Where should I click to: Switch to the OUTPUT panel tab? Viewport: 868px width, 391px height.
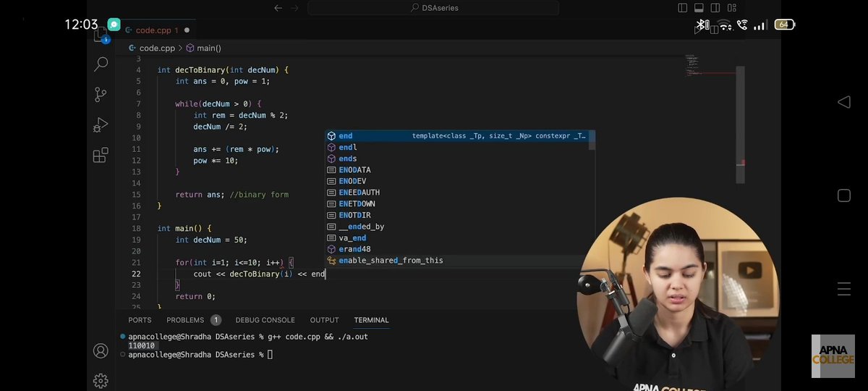click(324, 320)
